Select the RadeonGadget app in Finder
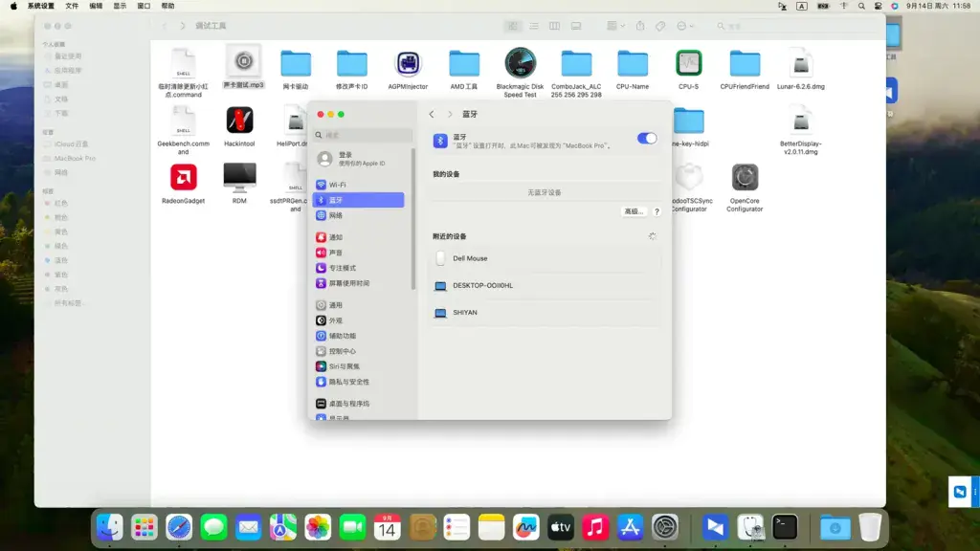The width and height of the screenshot is (980, 551). [183, 184]
